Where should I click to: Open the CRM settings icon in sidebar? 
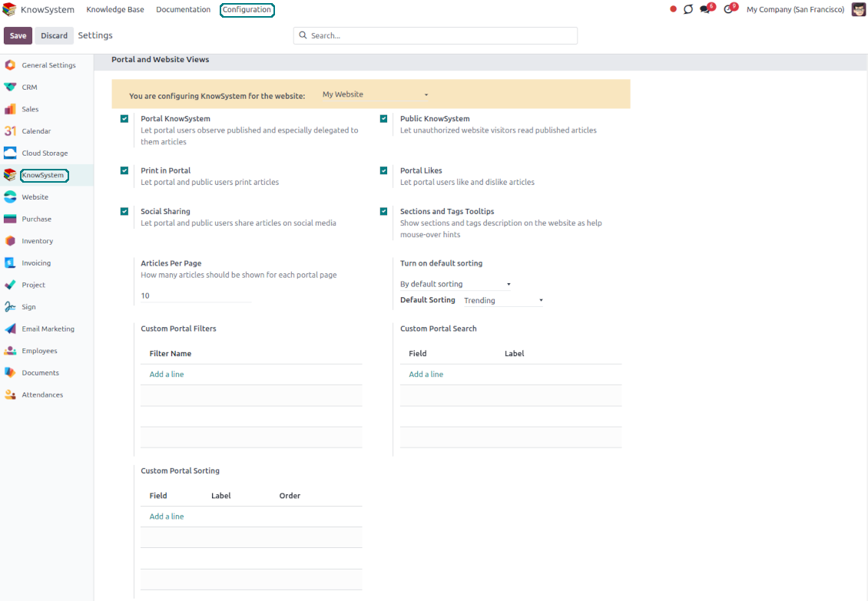coord(10,88)
